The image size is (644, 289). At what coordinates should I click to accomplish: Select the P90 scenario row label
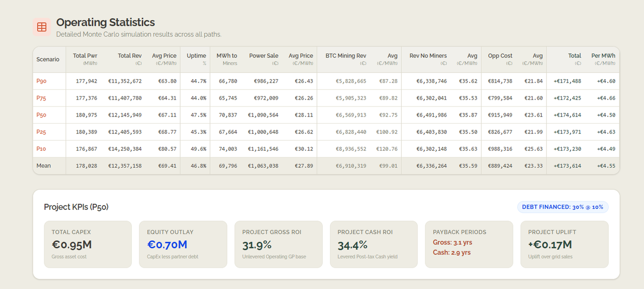(x=41, y=81)
